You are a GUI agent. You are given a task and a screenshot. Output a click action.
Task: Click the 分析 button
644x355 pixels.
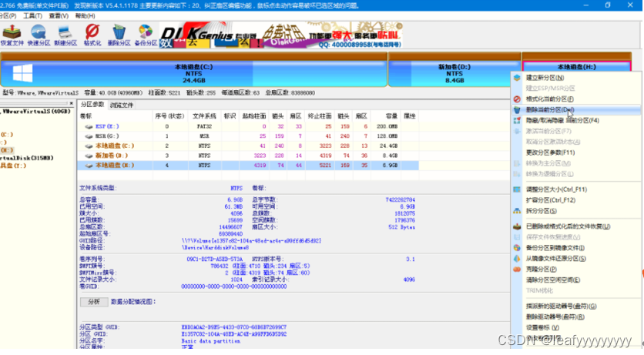coord(94,302)
